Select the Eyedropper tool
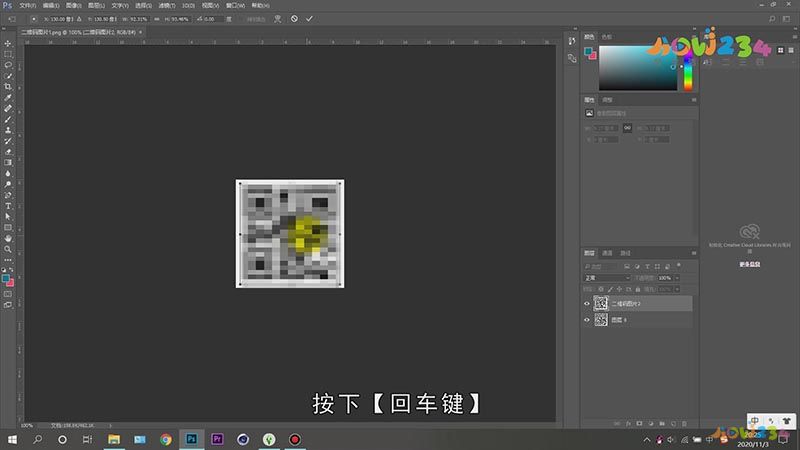The image size is (800, 450). [8, 97]
